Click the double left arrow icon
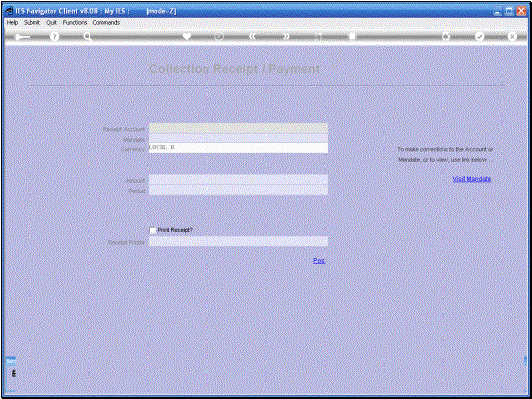 tap(252, 36)
